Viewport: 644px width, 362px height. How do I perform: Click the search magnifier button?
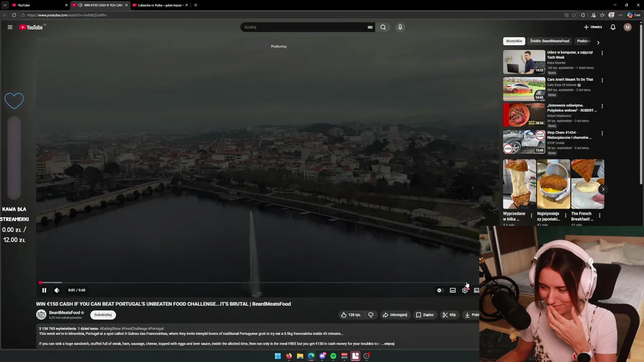point(383,27)
